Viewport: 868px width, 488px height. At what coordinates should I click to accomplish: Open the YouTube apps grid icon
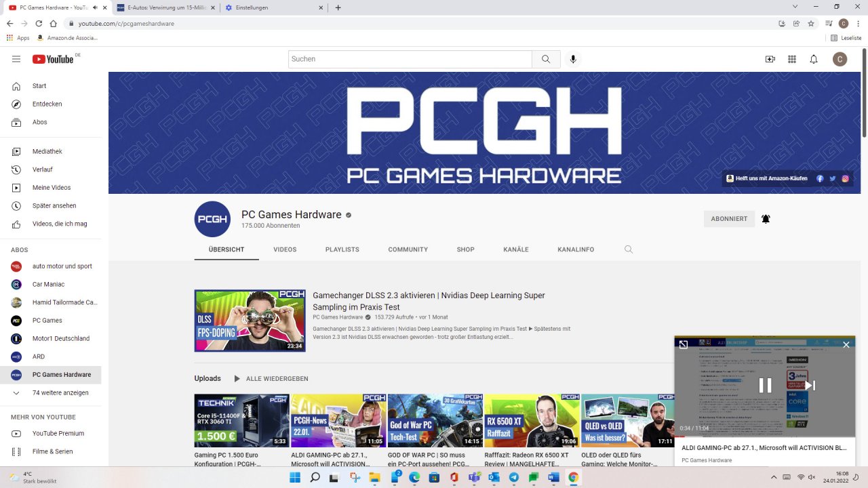(x=791, y=59)
